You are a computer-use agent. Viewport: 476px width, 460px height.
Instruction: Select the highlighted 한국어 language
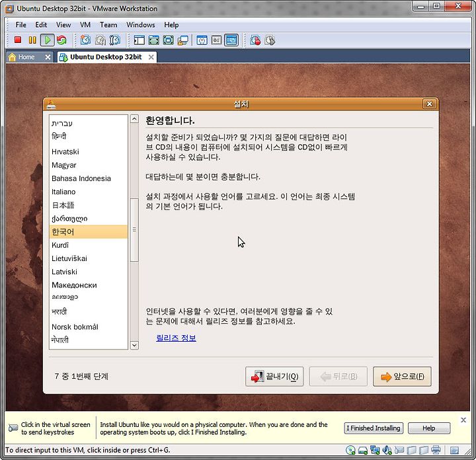click(x=89, y=232)
